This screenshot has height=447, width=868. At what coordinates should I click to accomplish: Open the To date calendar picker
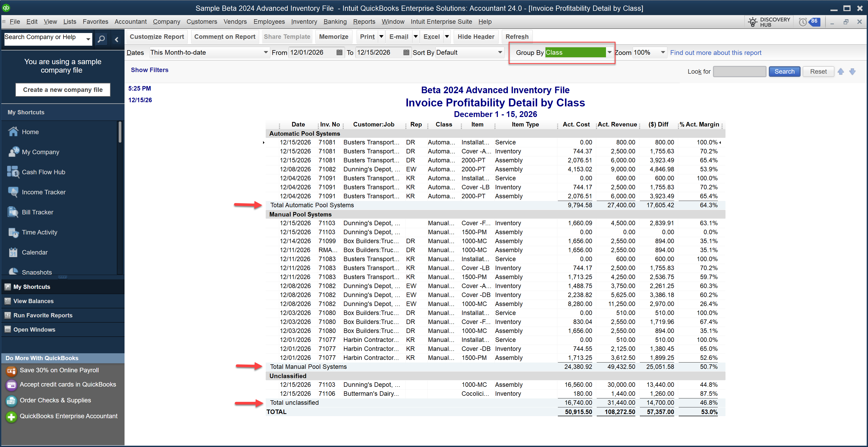tap(406, 53)
